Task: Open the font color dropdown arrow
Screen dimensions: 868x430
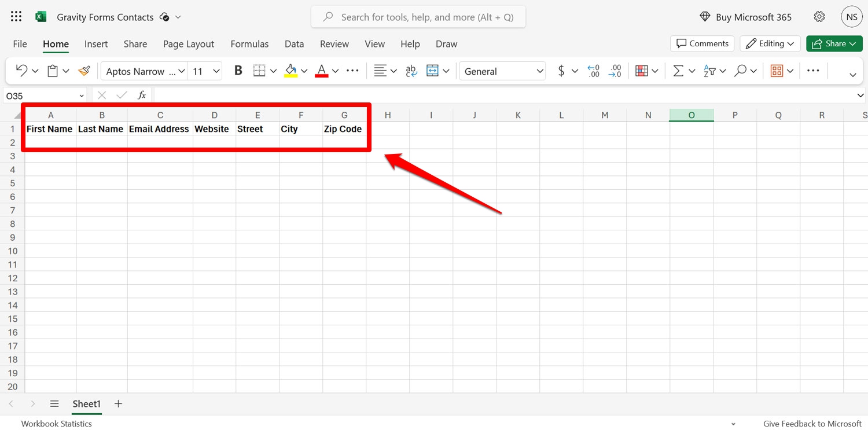Action: click(x=335, y=71)
